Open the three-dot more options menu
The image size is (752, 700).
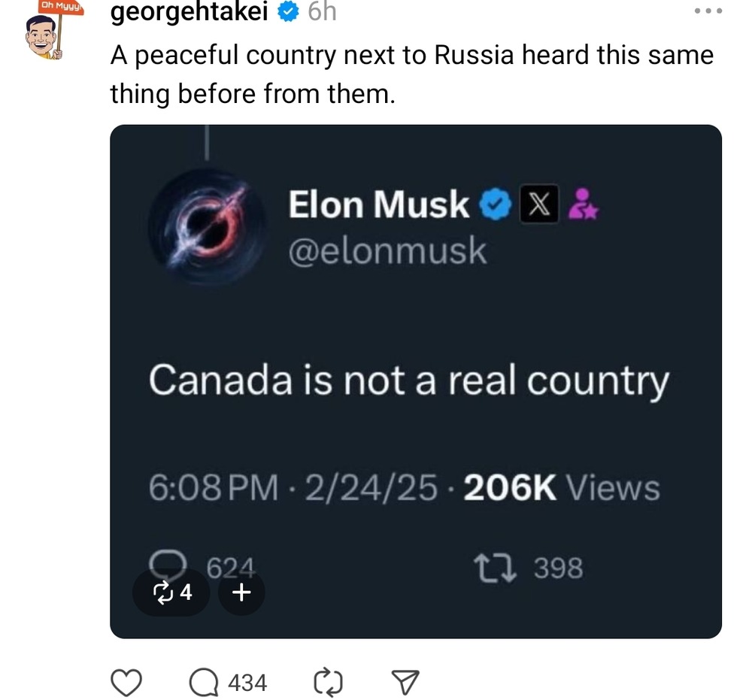(x=708, y=12)
